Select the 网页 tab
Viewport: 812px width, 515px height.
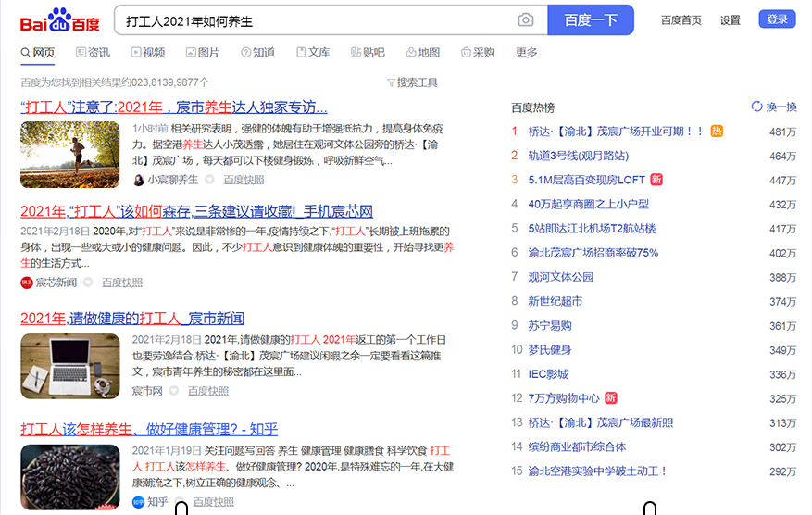[38, 52]
